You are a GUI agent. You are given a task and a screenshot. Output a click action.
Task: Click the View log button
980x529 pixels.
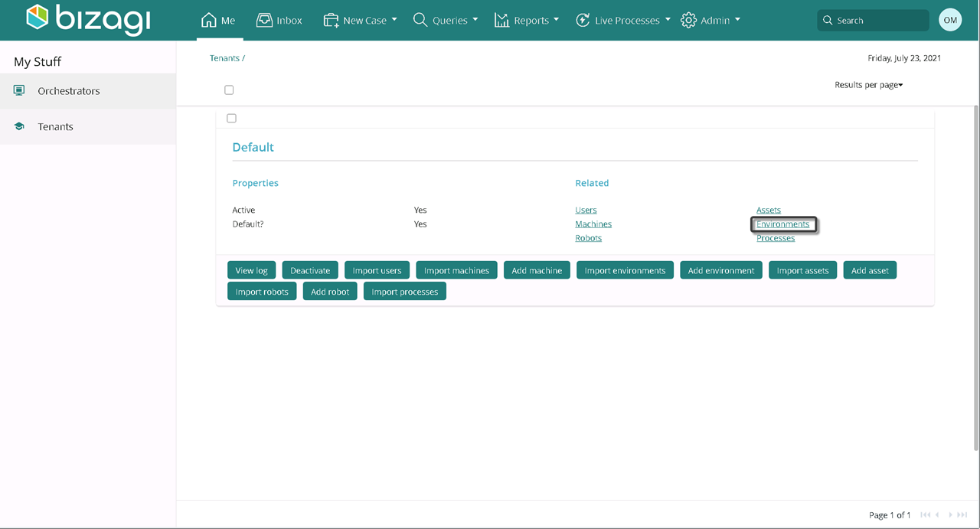(251, 270)
